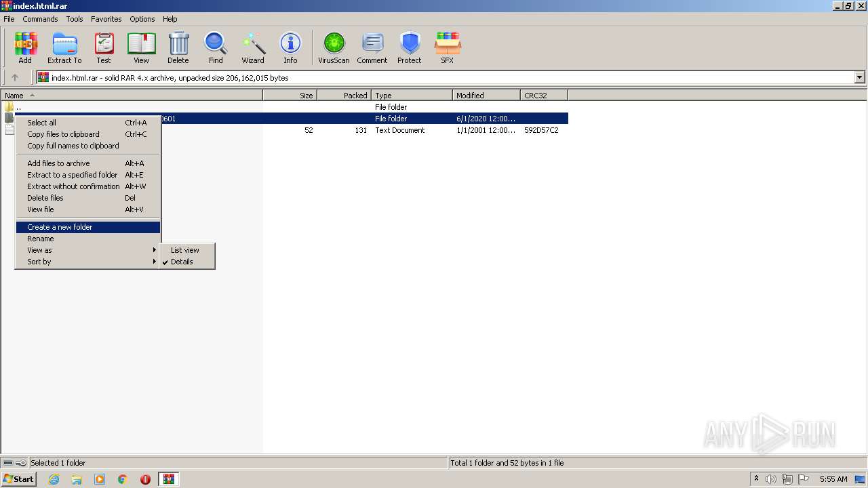Open the Comment toolbar icon
Image resolution: width=868 pixels, height=488 pixels.
[372, 48]
